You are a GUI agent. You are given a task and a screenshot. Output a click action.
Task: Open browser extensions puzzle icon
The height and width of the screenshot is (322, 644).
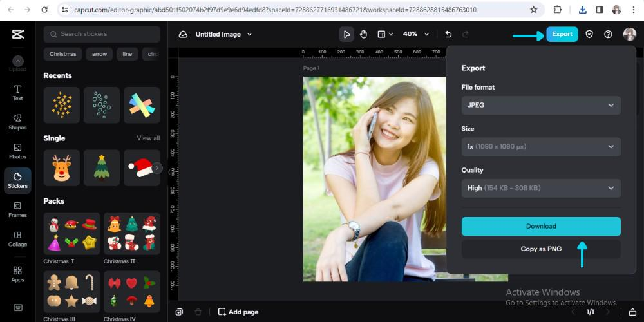click(x=557, y=10)
